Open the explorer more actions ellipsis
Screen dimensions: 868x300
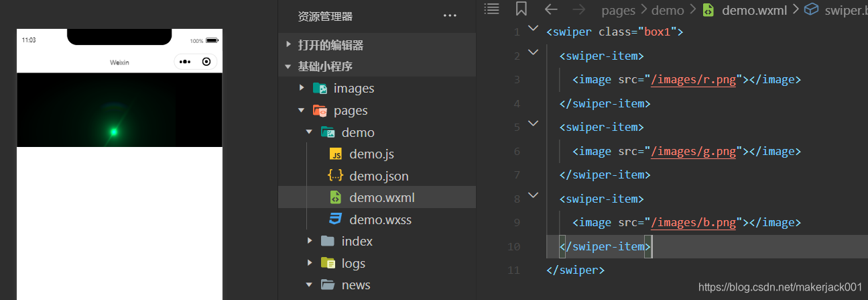(450, 16)
